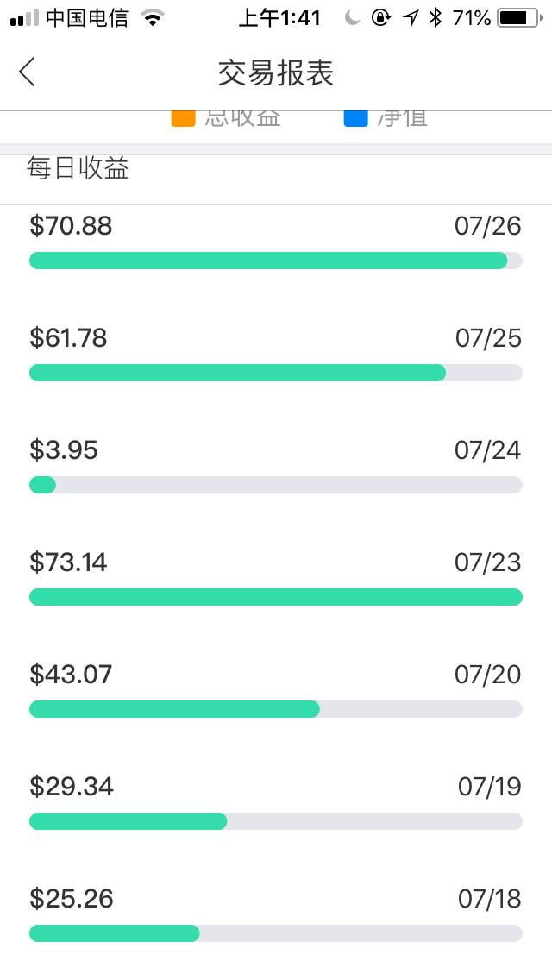Tap the WiFi signal icon

(x=154, y=18)
